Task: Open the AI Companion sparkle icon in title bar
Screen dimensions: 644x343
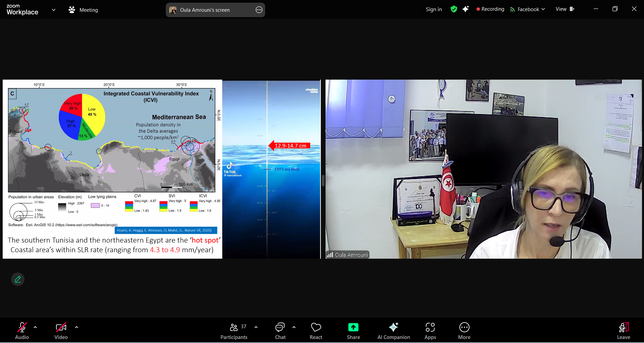Action: click(x=465, y=9)
